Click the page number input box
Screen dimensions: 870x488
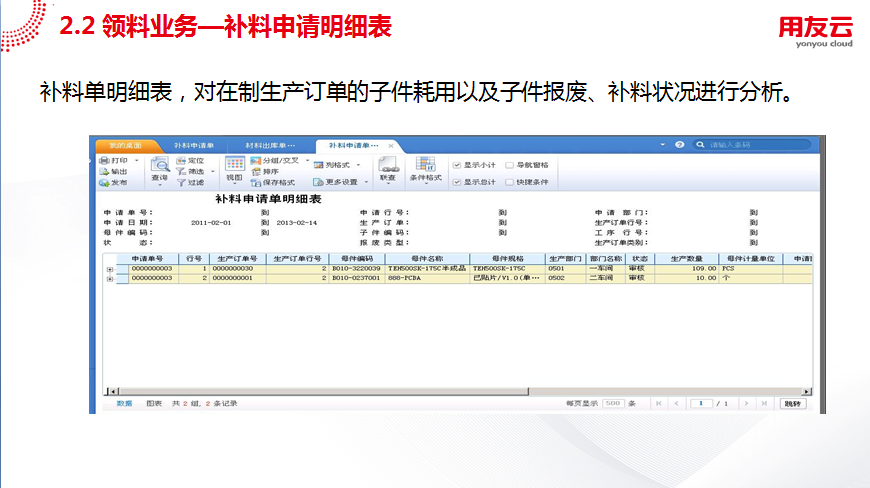pyautogui.click(x=701, y=403)
